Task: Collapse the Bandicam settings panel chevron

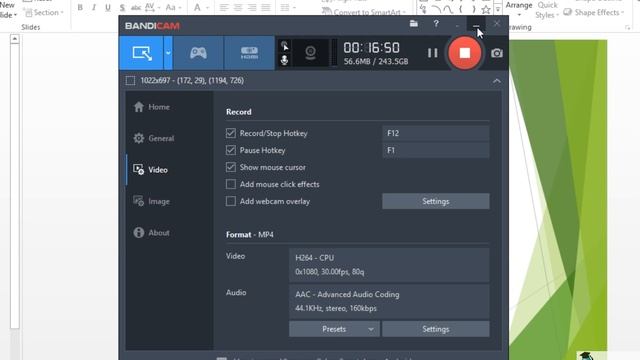Action: pos(496,81)
